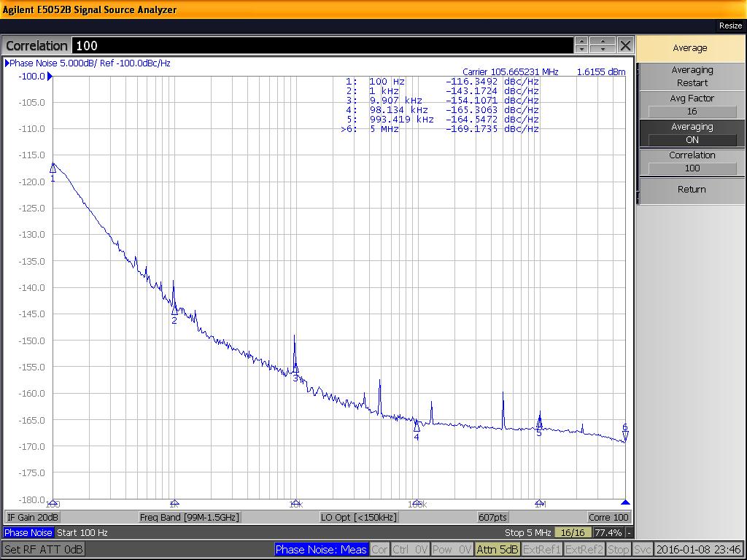This screenshot has width=747, height=560.
Task: Click marker readout row 3: 9.907 kHz
Action: pos(442,101)
